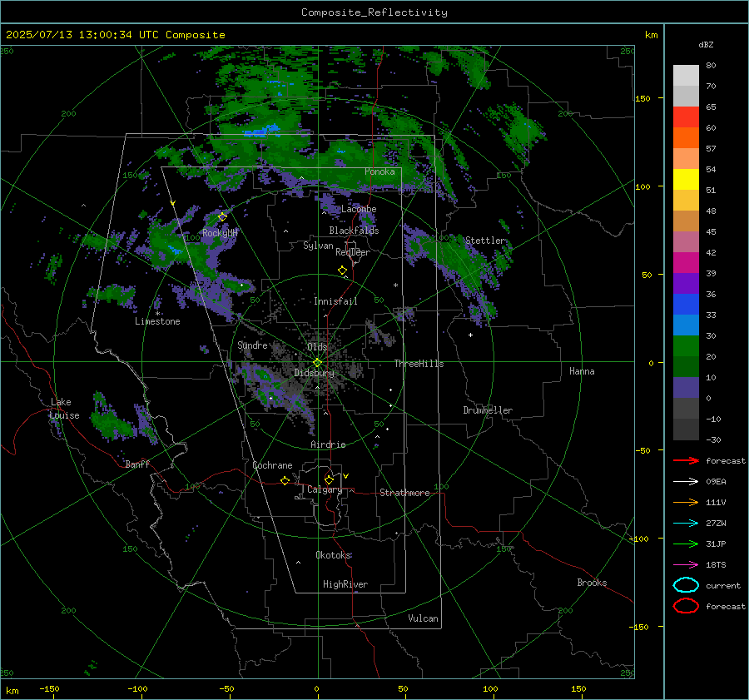Click the light gray 80 dBZ swatch

pyautogui.click(x=686, y=76)
